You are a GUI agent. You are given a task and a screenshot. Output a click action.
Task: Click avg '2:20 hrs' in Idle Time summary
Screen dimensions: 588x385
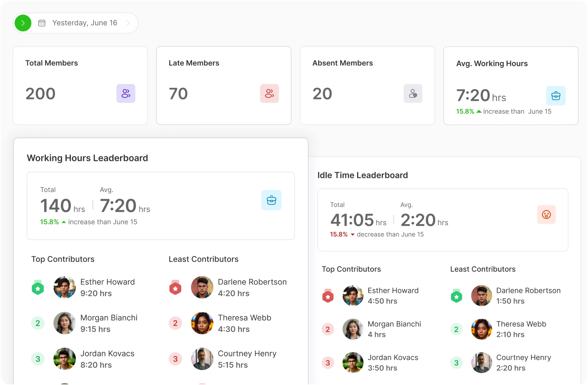(424, 220)
